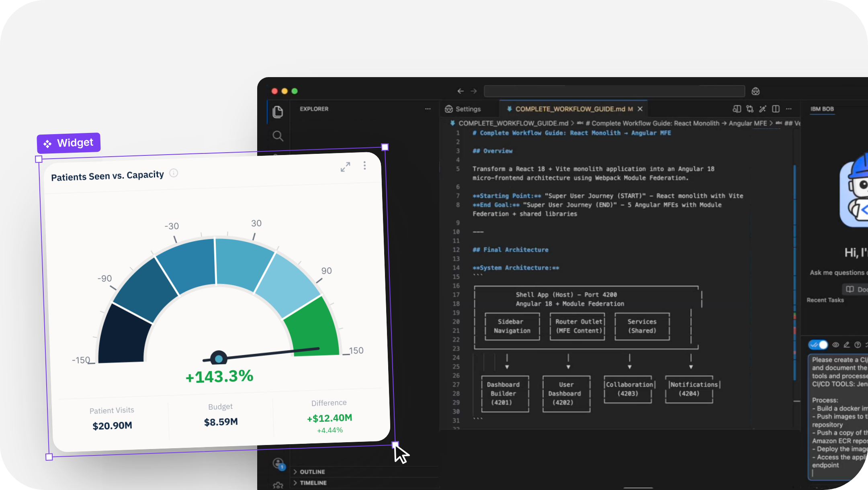Go back with the left arrow

[461, 91]
